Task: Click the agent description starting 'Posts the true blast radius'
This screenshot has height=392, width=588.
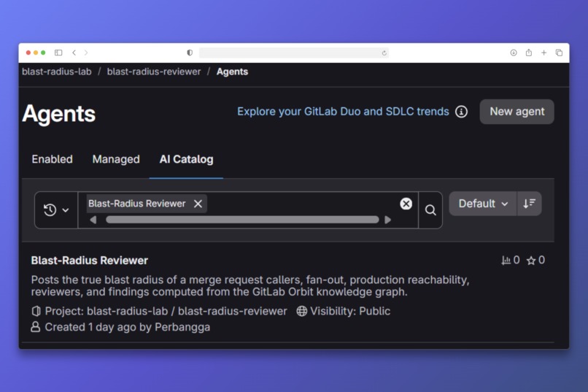Action: (250, 286)
